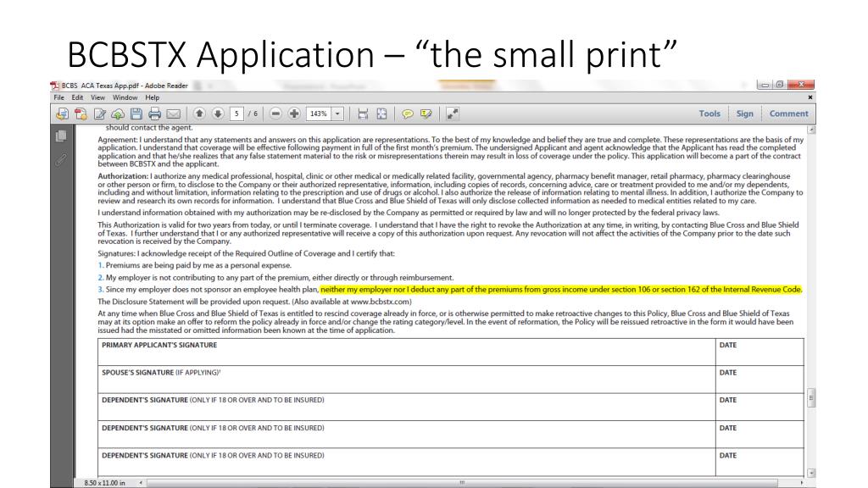This screenshot has width=868, height=488.
Task: Click the read mode expand icon
Action: click(453, 114)
